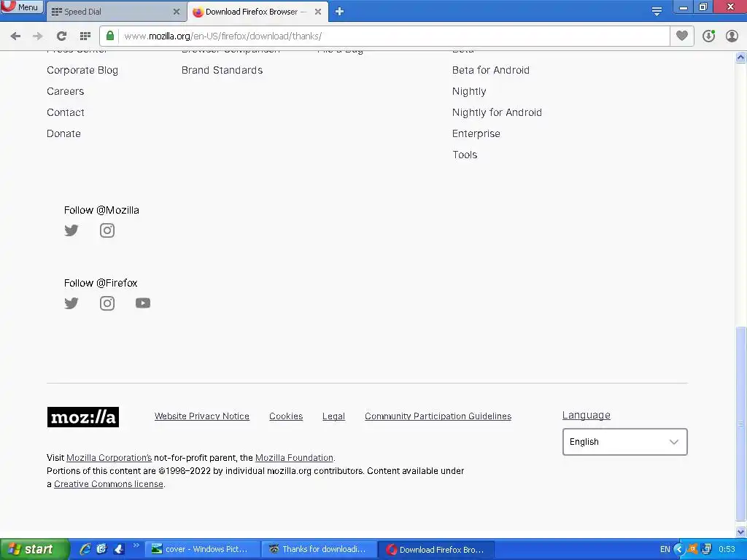The width and height of the screenshot is (747, 560).
Task: Open the Mozilla Corporation's link
Action: click(x=109, y=458)
